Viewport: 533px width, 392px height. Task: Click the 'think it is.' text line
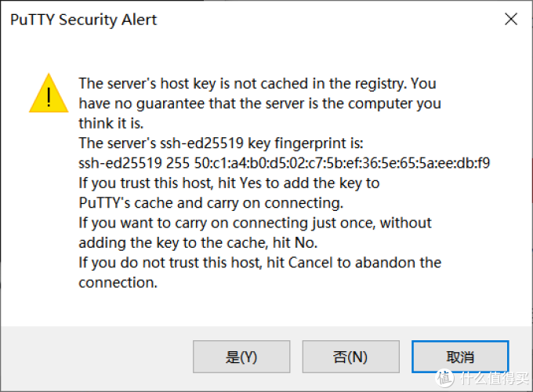click(111, 123)
